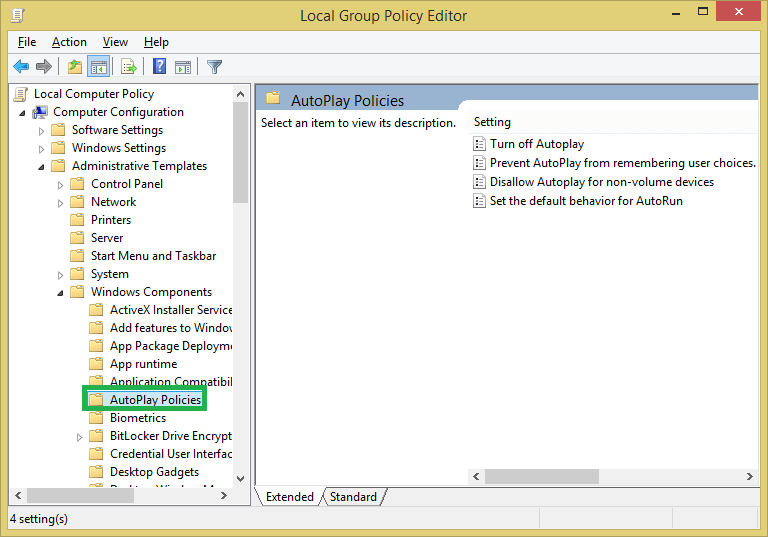The width and height of the screenshot is (768, 537).
Task: Click the Up one level folder icon
Action: click(x=75, y=67)
